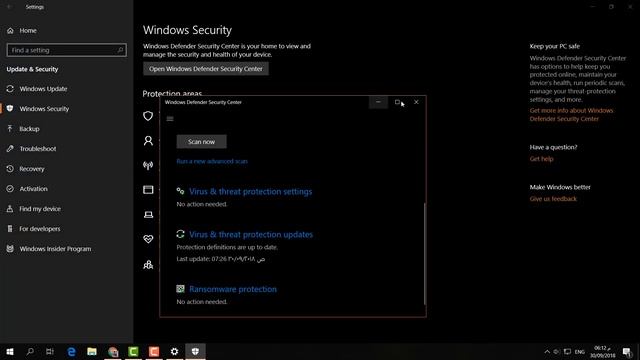Maximize the Windows Defender Security Center window
The width and height of the screenshot is (640, 360).
tap(397, 102)
